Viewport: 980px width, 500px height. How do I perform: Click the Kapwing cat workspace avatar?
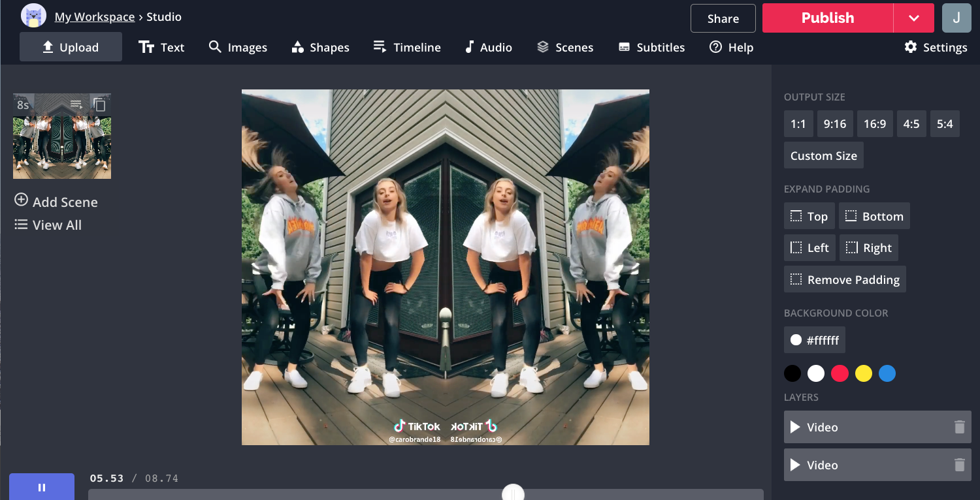[x=33, y=16]
